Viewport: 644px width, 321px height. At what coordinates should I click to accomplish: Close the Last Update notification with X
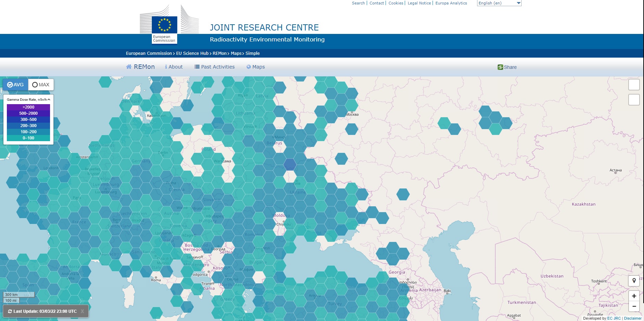point(82,311)
